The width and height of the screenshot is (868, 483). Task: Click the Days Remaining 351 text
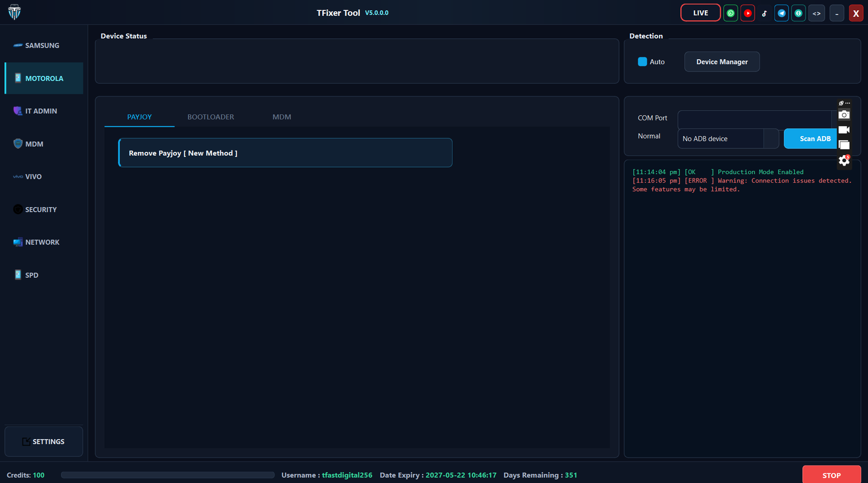click(x=540, y=475)
